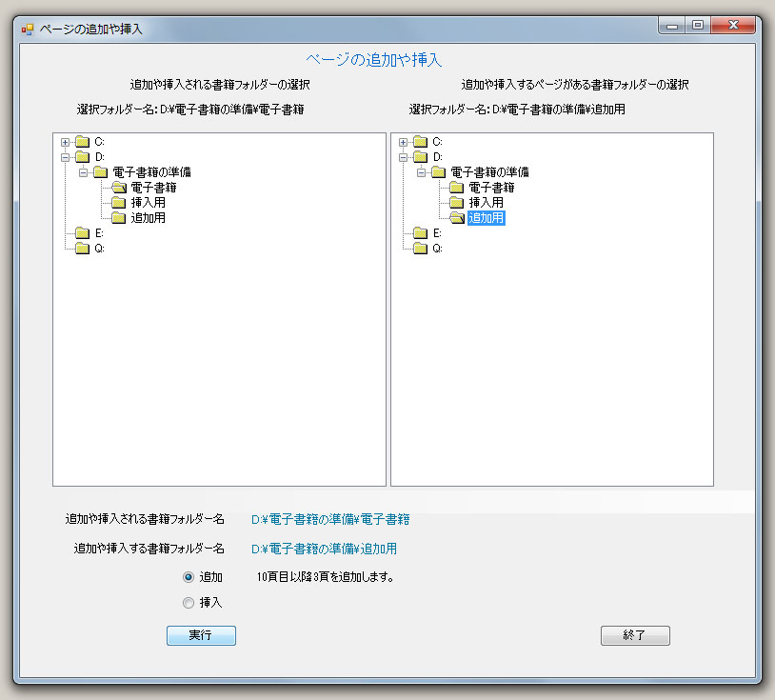Select 挿入用 folder label in right tree
Screen dimensions: 775x700
pyautogui.click(x=486, y=203)
